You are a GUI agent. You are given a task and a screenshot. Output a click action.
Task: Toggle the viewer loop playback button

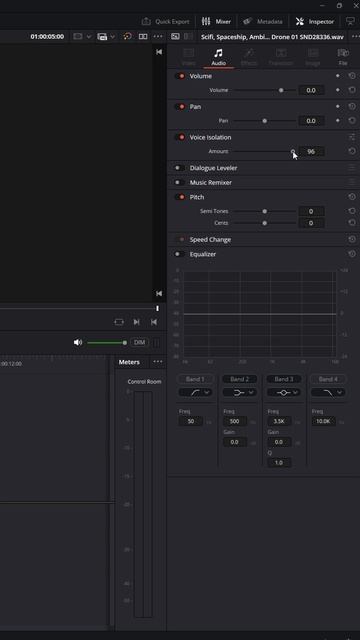coord(119,322)
